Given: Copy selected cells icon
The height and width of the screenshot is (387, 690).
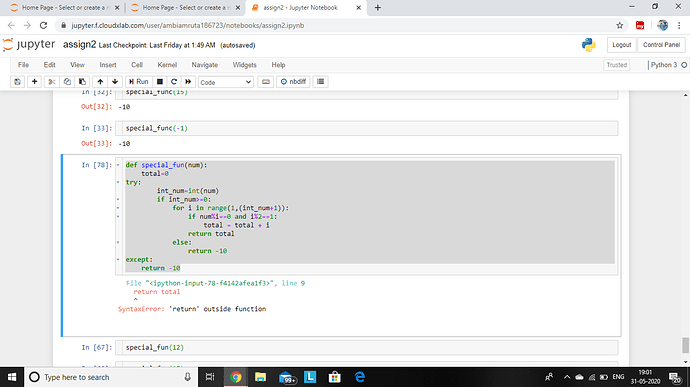Looking at the screenshot, I should pyautogui.click(x=67, y=82).
